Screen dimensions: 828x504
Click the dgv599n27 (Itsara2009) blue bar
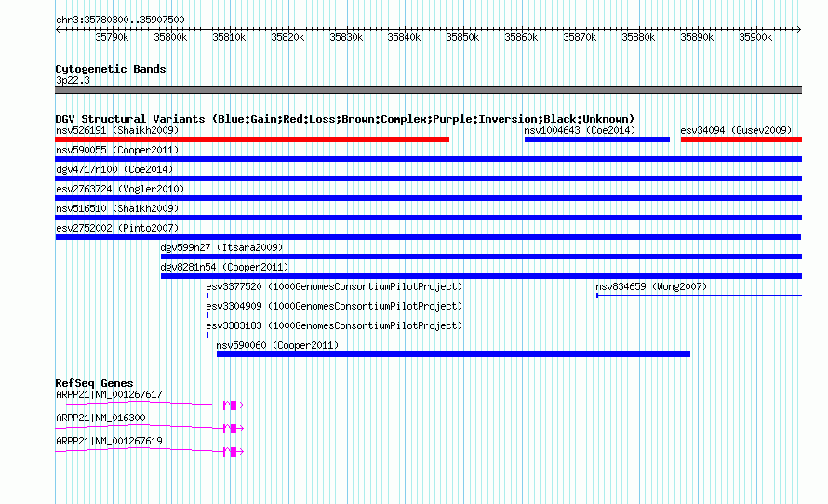coord(481,257)
